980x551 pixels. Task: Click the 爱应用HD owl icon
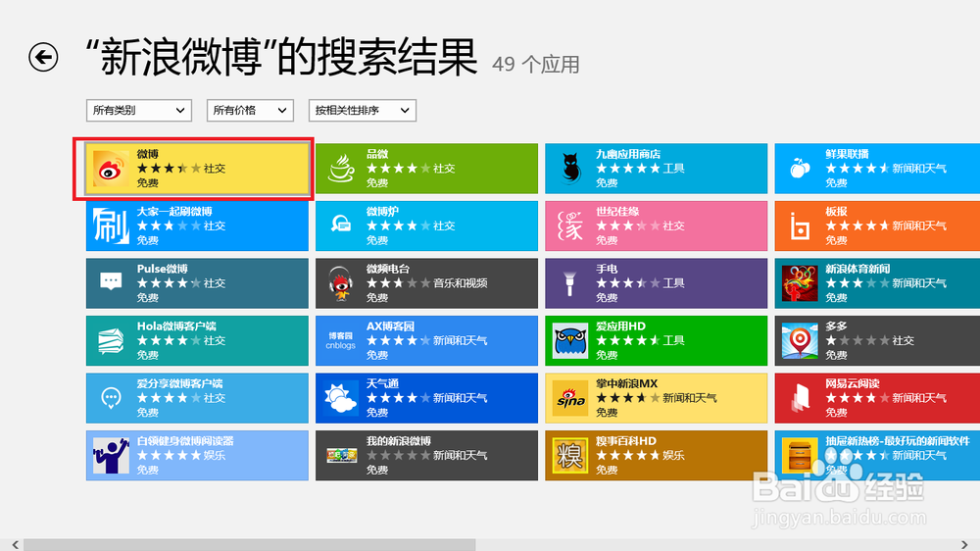[x=570, y=341]
